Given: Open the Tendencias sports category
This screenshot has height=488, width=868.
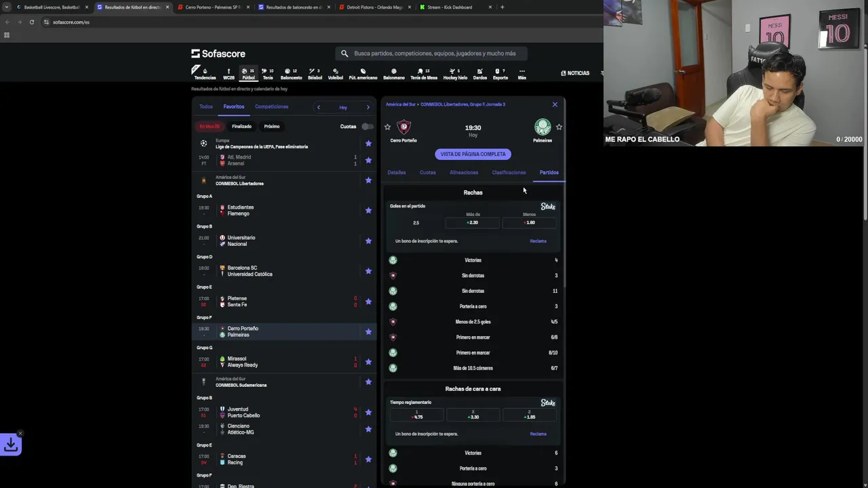Looking at the screenshot, I should tap(205, 74).
